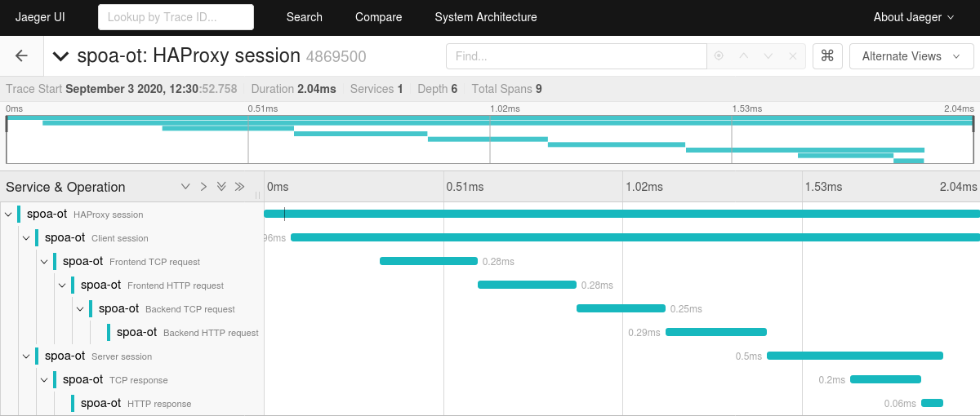Viewport: 980px width, 416px height.
Task: Click the locate/focus matches icon in Find bar
Action: tap(719, 56)
